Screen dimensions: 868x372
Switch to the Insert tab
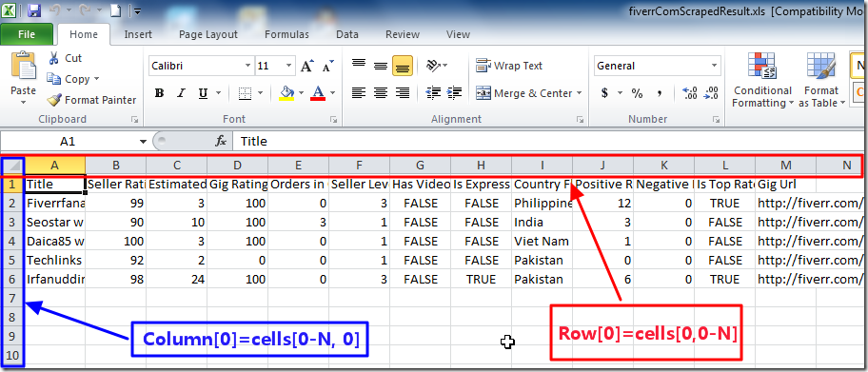point(138,34)
